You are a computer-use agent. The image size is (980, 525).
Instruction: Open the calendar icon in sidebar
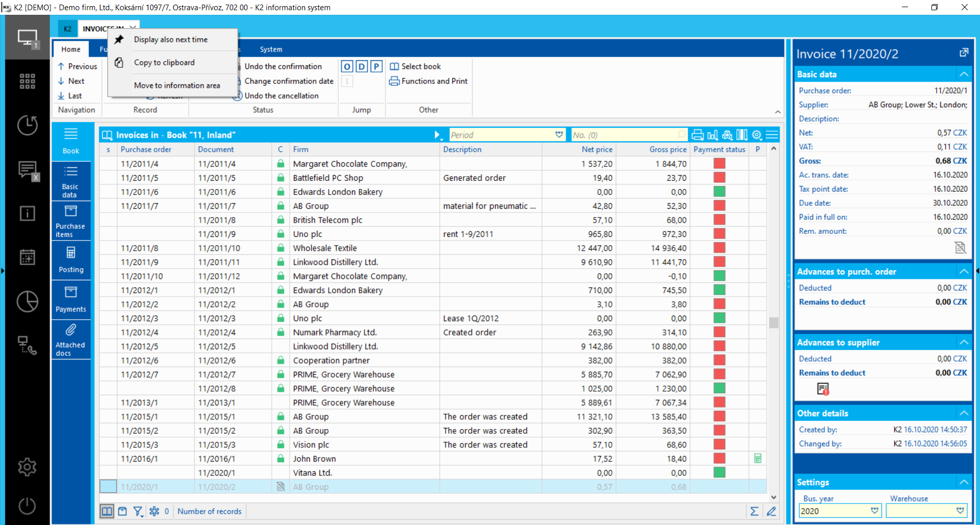click(28, 257)
